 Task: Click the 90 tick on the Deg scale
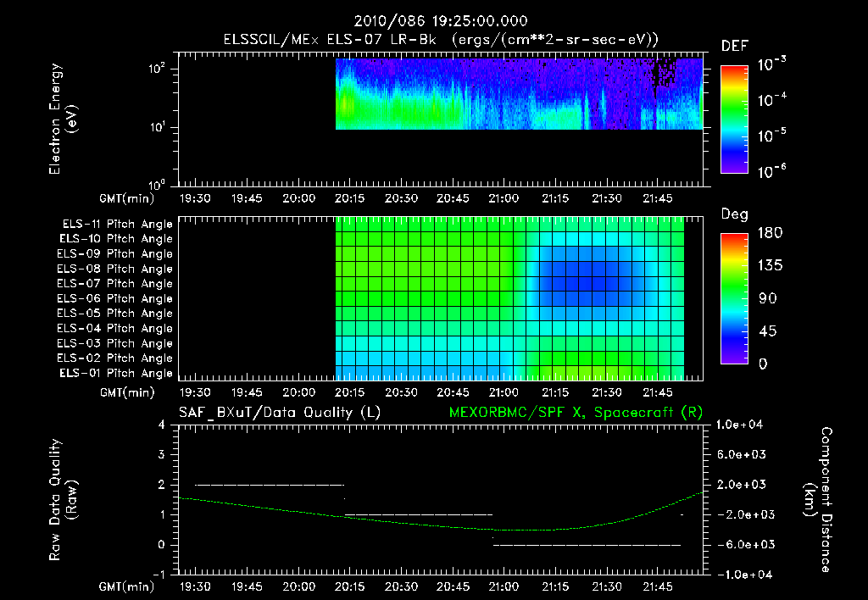(x=768, y=298)
